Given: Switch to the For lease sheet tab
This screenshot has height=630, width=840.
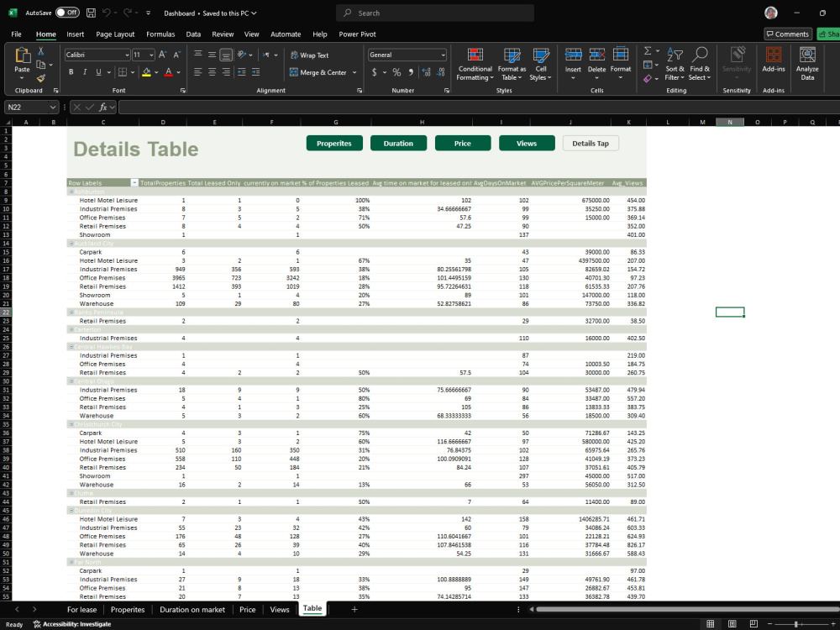Looking at the screenshot, I should point(82,610).
